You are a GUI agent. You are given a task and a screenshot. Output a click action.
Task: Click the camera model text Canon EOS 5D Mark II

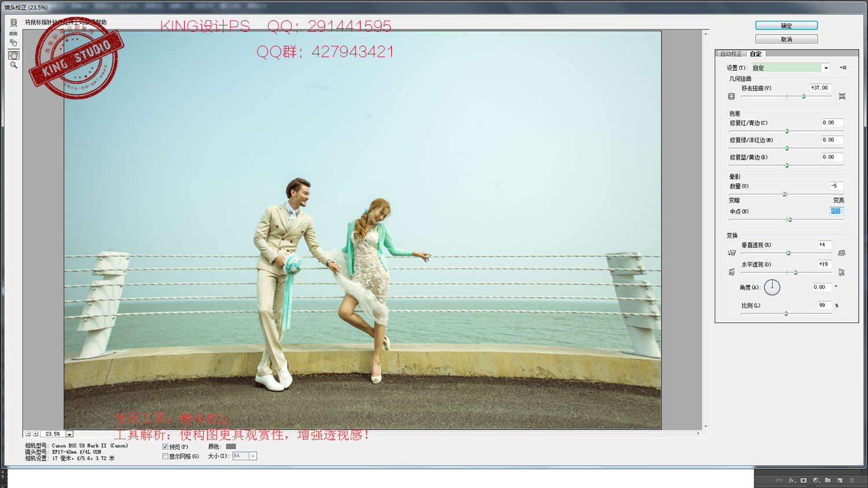click(x=90, y=446)
